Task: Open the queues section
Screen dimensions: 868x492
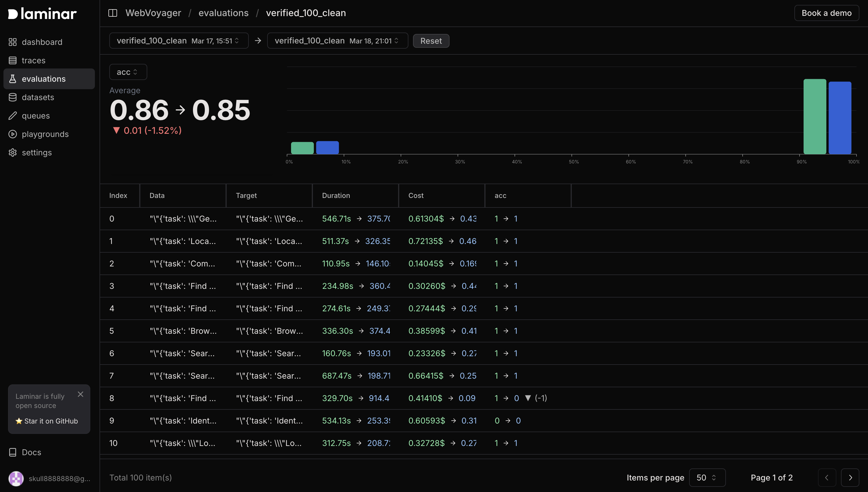Action: 35,115
